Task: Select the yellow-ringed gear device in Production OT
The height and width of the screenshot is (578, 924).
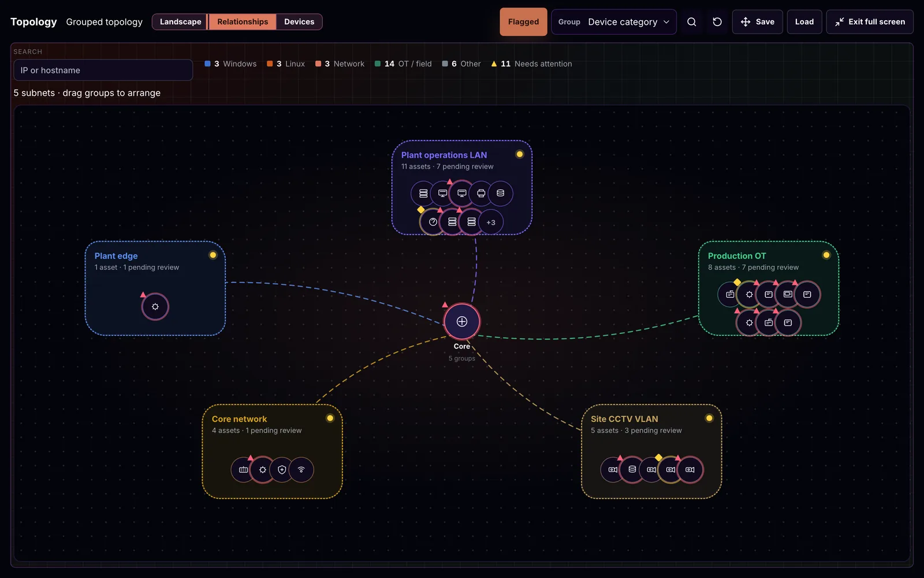Action: click(x=749, y=294)
